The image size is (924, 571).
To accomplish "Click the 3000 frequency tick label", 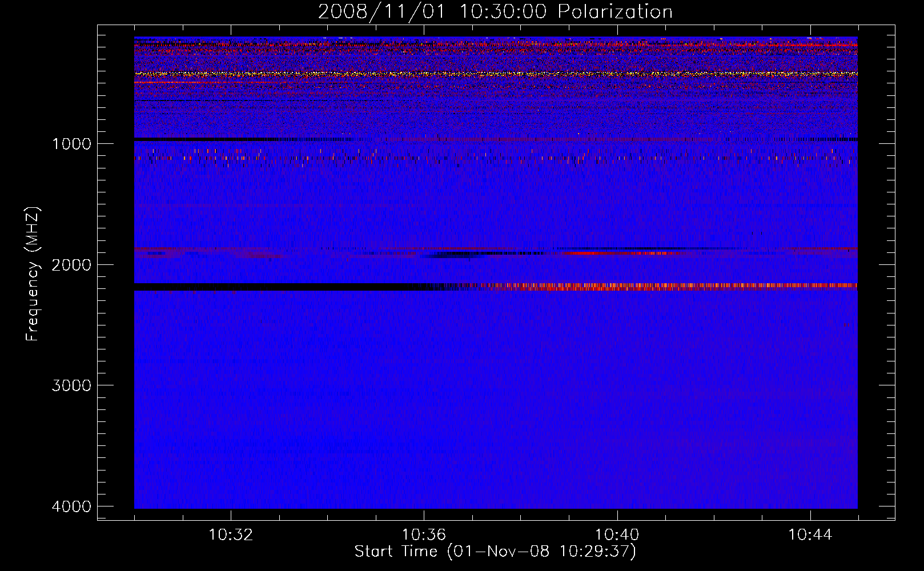I will point(71,385).
